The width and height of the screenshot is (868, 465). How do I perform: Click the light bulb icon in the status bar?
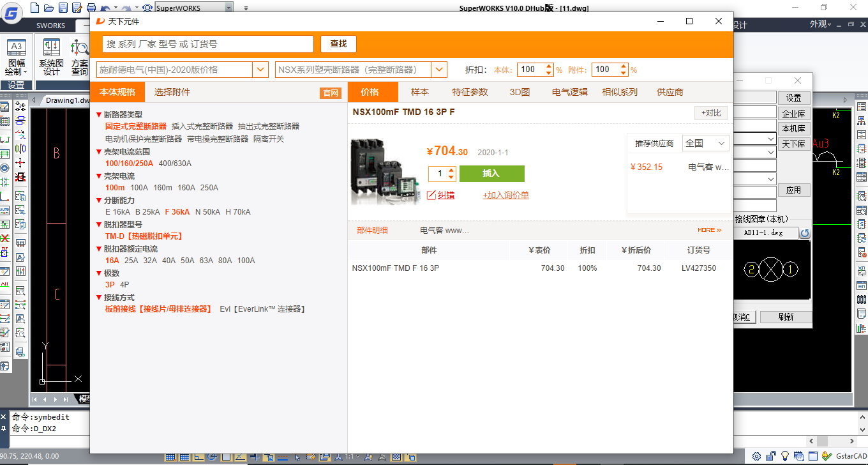tap(784, 456)
